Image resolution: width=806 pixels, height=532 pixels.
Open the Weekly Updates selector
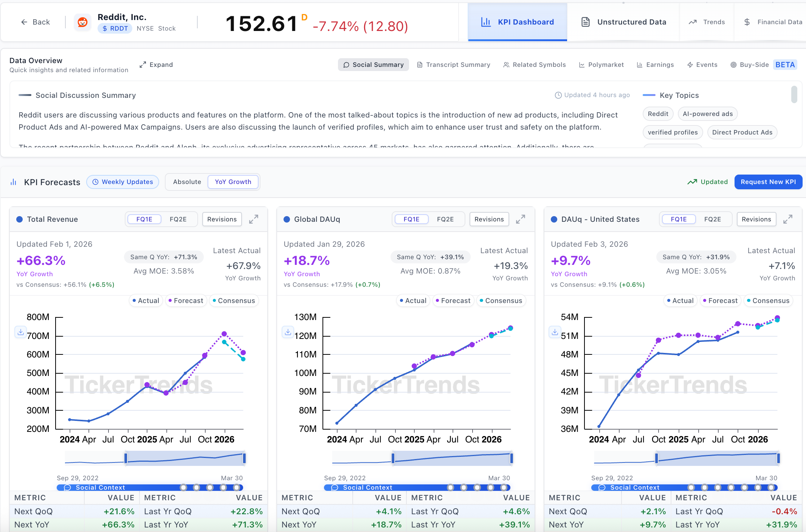[x=123, y=182]
